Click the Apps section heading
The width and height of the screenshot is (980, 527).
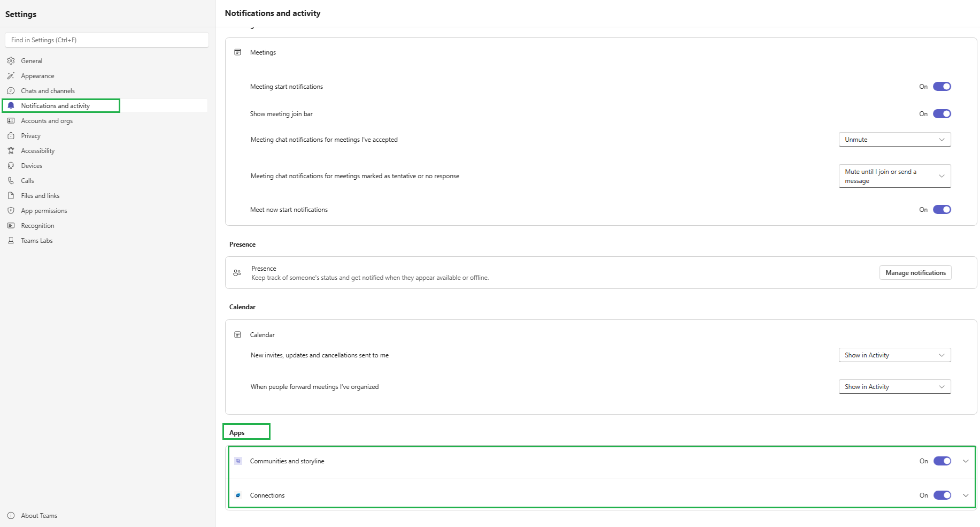click(x=237, y=433)
